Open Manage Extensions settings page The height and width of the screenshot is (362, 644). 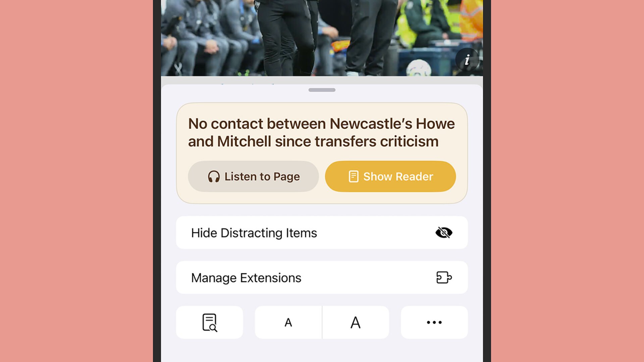(322, 278)
